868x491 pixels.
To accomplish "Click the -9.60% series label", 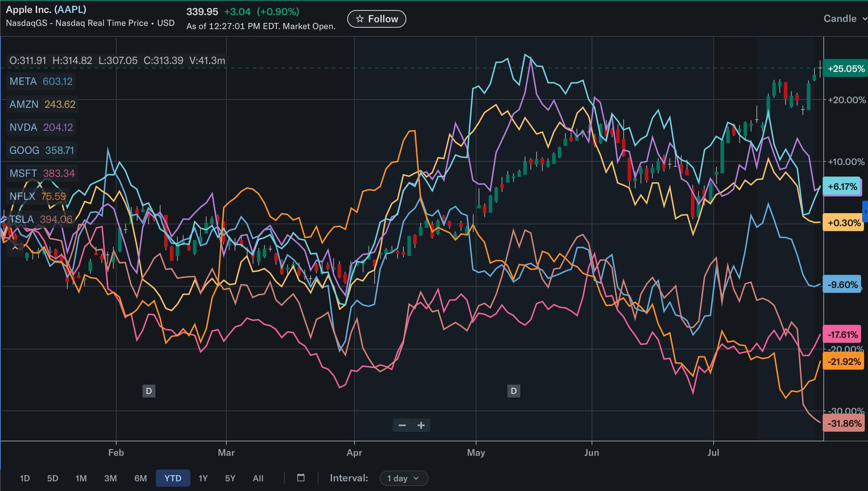I will point(842,285).
